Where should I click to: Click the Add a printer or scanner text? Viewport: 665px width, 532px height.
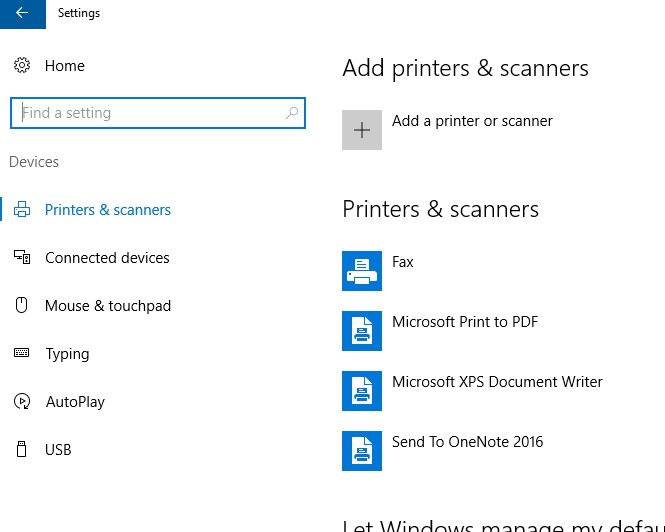coord(472,121)
